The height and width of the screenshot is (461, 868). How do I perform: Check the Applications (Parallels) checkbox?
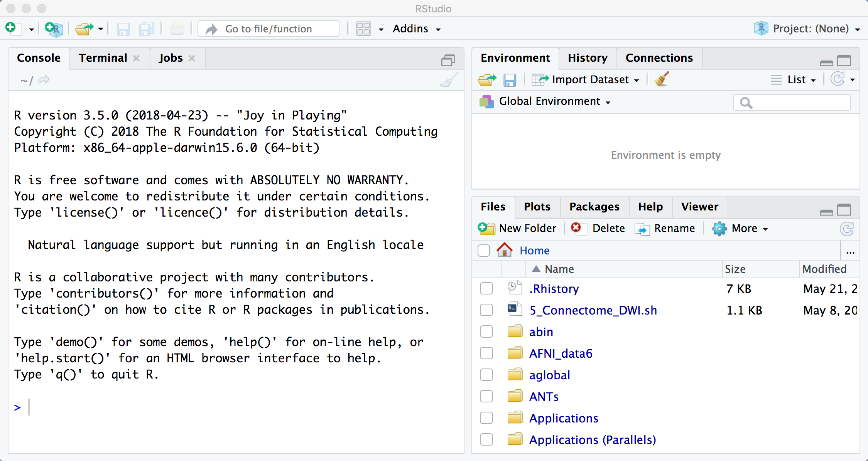(x=486, y=439)
